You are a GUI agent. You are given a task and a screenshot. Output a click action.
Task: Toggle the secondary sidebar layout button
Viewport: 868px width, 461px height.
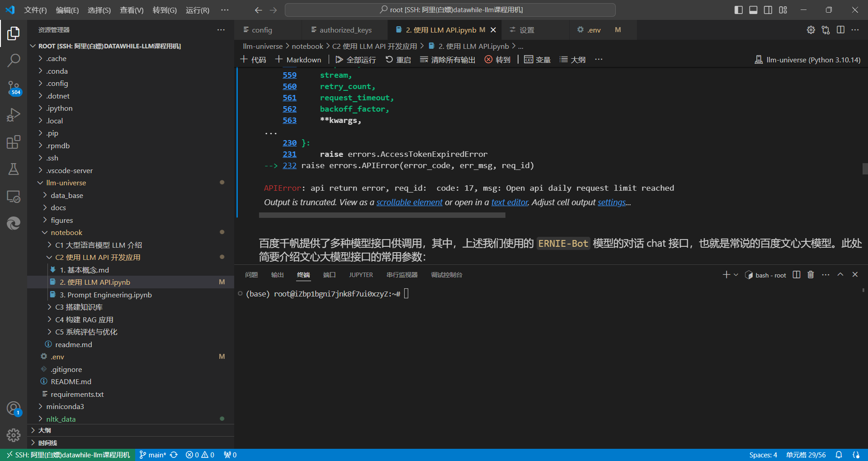click(768, 10)
